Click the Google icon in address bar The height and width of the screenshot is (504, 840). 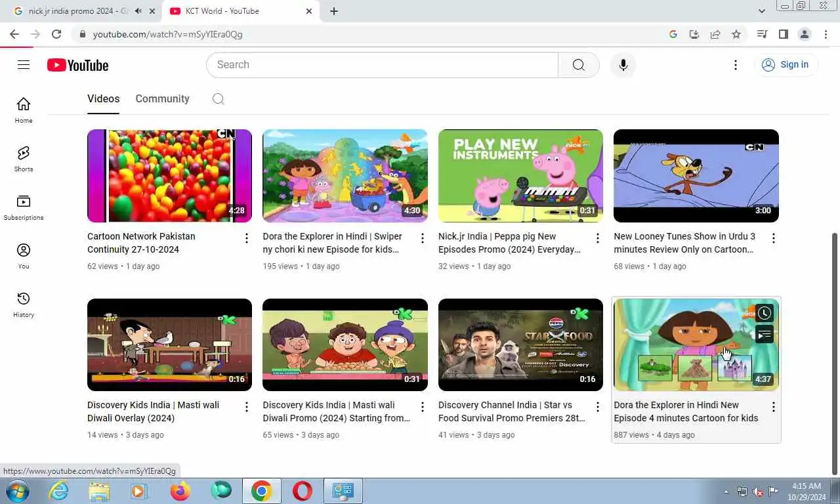click(673, 34)
